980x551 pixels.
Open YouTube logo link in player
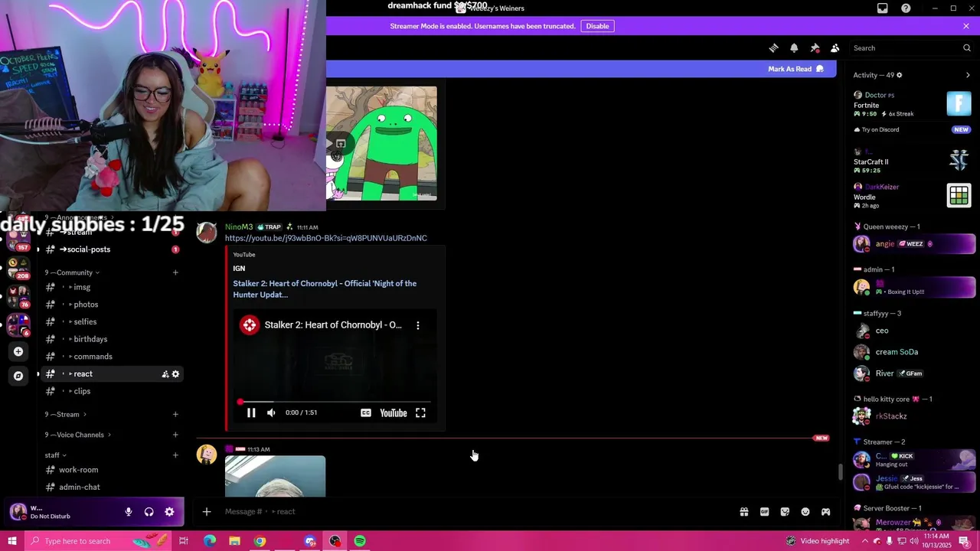pyautogui.click(x=394, y=413)
